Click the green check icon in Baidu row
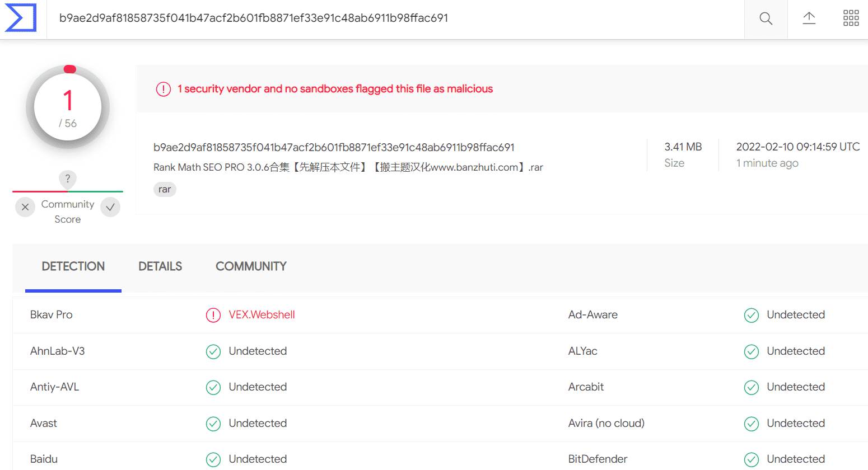Viewport: 868px width, 470px height. pyautogui.click(x=213, y=459)
